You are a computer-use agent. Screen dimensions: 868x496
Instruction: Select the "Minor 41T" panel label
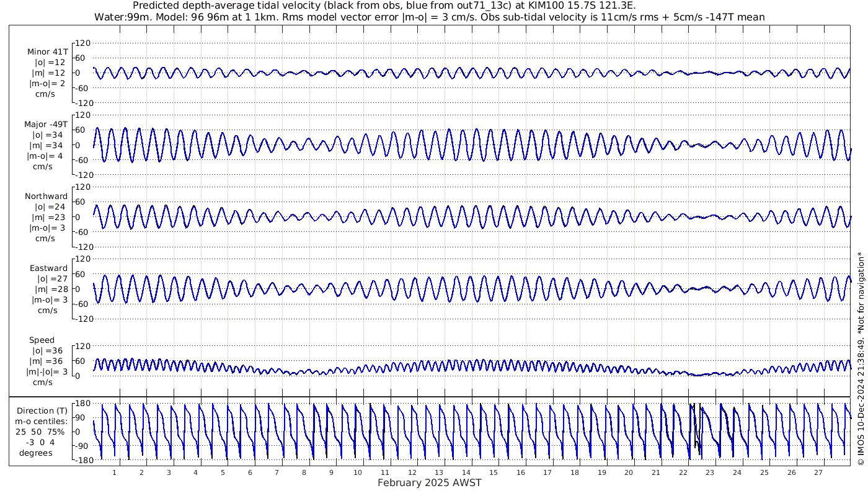pyautogui.click(x=48, y=52)
